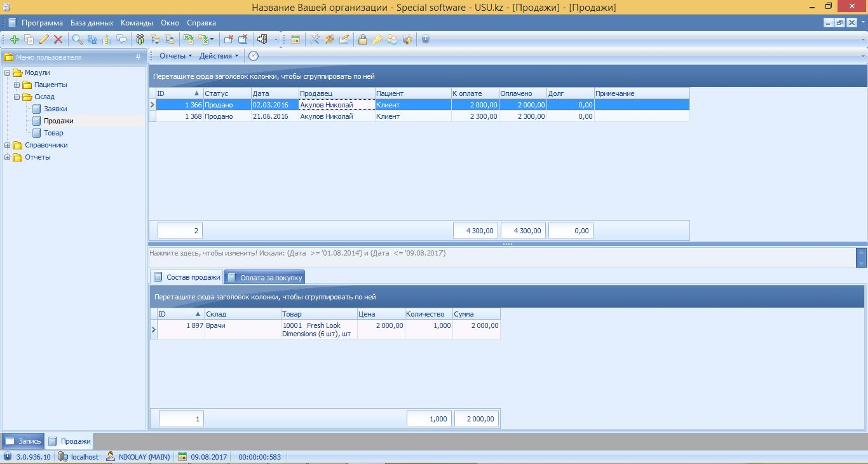The image size is (868, 464).
Task: Click the Import from Excel icon
Action: [203, 39]
